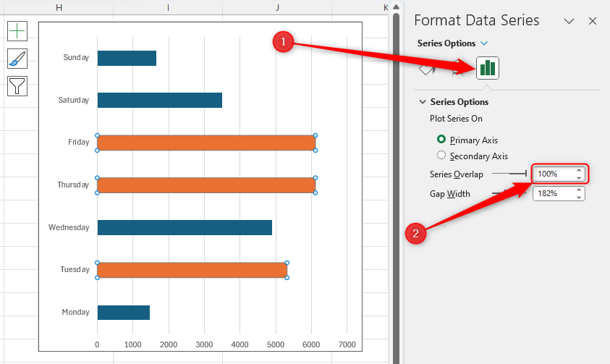
Task: Switch to the Fill & Line paint bucket icon
Action: pyautogui.click(x=427, y=69)
